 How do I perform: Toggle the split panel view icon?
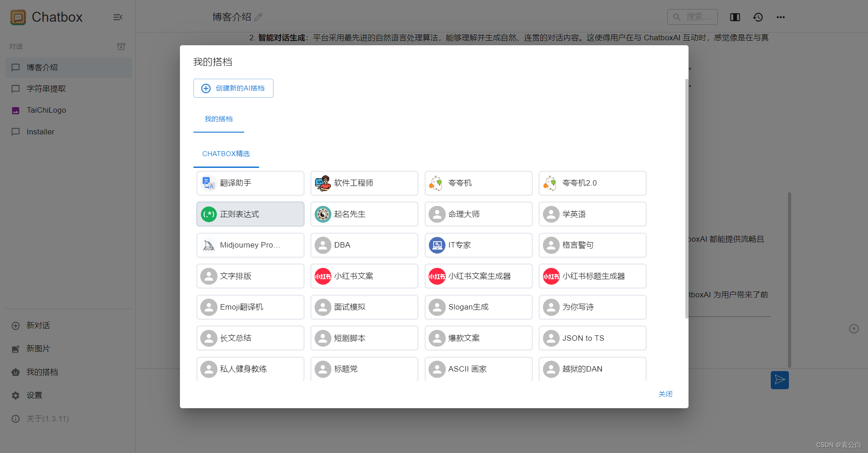click(735, 17)
